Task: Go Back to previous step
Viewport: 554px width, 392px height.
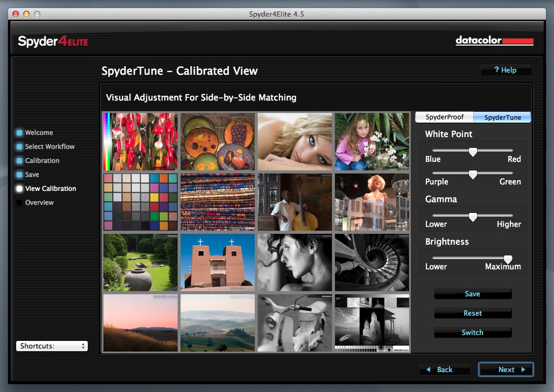Action: [x=445, y=369]
